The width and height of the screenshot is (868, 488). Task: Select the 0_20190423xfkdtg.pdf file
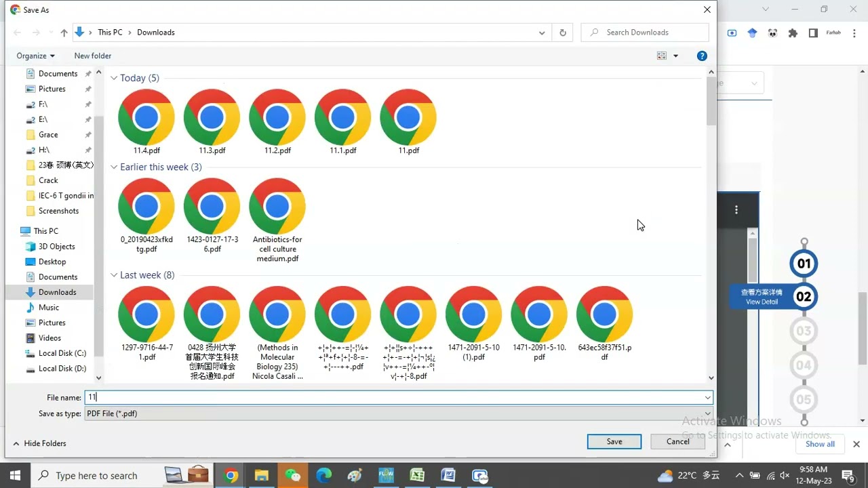[146, 216]
